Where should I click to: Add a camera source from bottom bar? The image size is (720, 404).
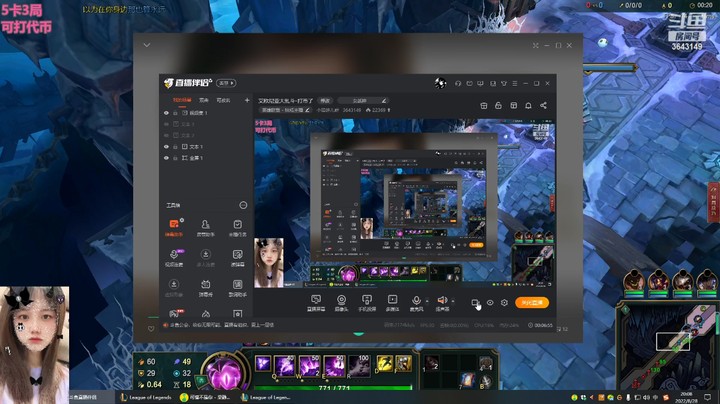point(341,303)
